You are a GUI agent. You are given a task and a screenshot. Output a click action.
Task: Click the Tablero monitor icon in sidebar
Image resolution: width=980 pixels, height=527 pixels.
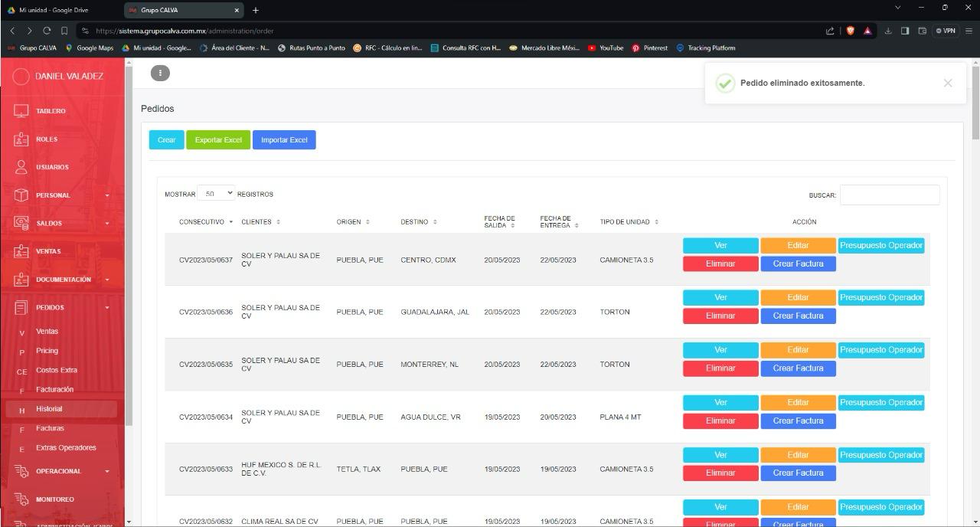click(21, 111)
